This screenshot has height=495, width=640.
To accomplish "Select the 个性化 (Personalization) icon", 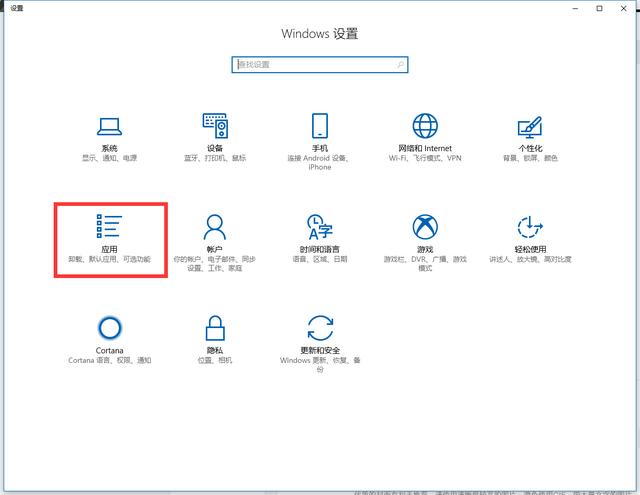I will pos(530,126).
